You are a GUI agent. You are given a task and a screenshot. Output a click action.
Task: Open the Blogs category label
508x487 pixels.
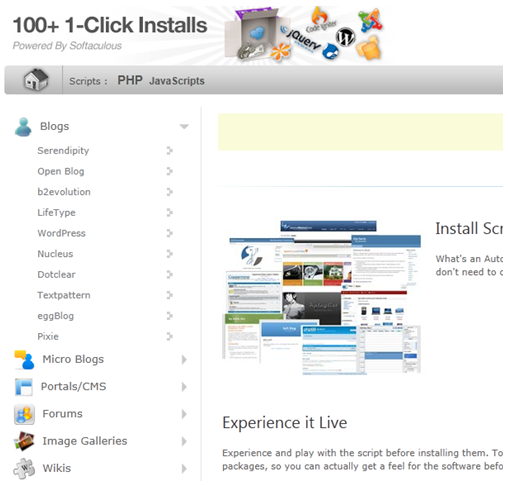(x=55, y=127)
